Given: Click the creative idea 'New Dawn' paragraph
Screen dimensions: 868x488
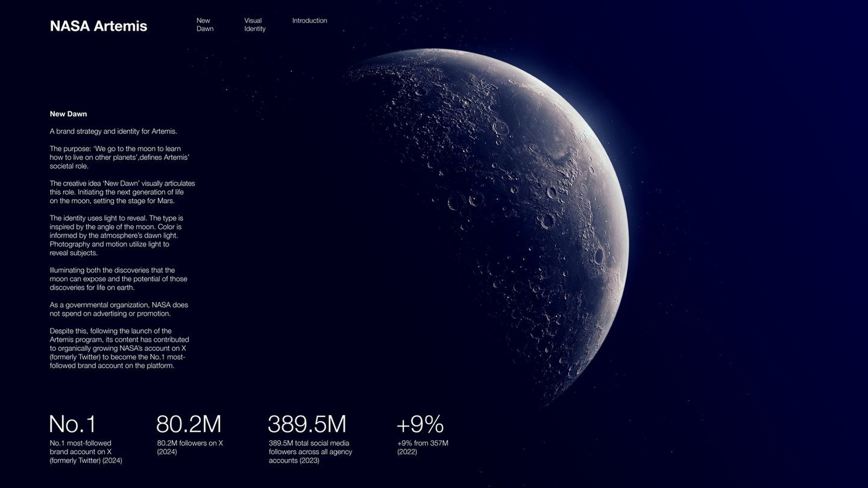Looking at the screenshot, I should (x=122, y=192).
